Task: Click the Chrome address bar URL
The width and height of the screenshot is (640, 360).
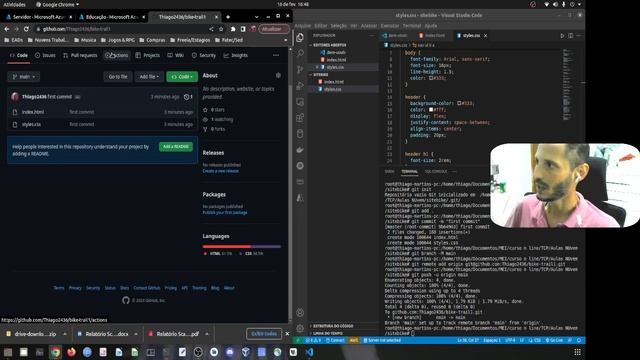Action: [x=77, y=29]
